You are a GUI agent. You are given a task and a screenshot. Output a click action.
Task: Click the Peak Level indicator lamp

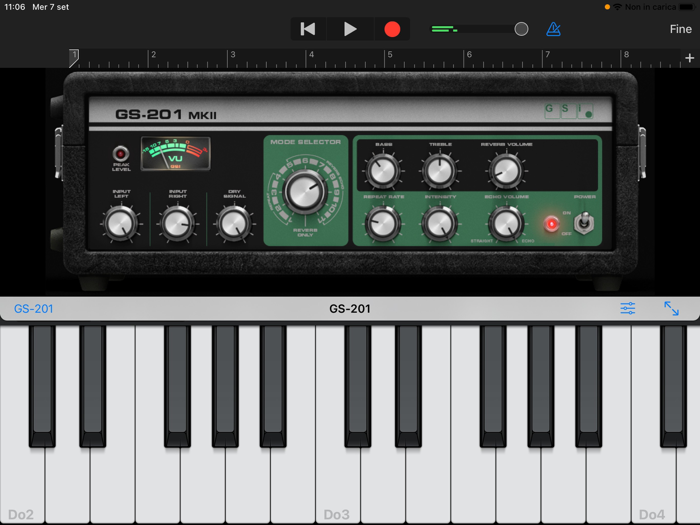121,154
